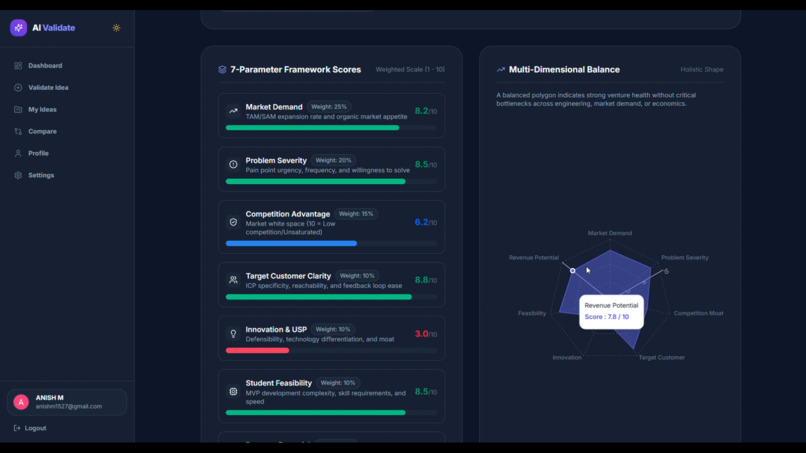Click the Student Feasibility card title
The height and width of the screenshot is (453, 806).
point(279,383)
